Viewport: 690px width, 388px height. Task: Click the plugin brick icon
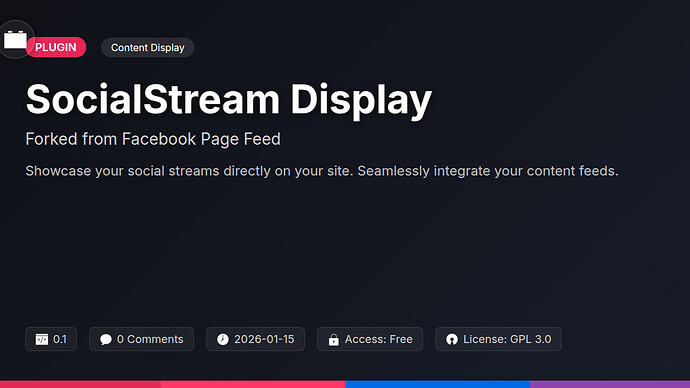15,40
